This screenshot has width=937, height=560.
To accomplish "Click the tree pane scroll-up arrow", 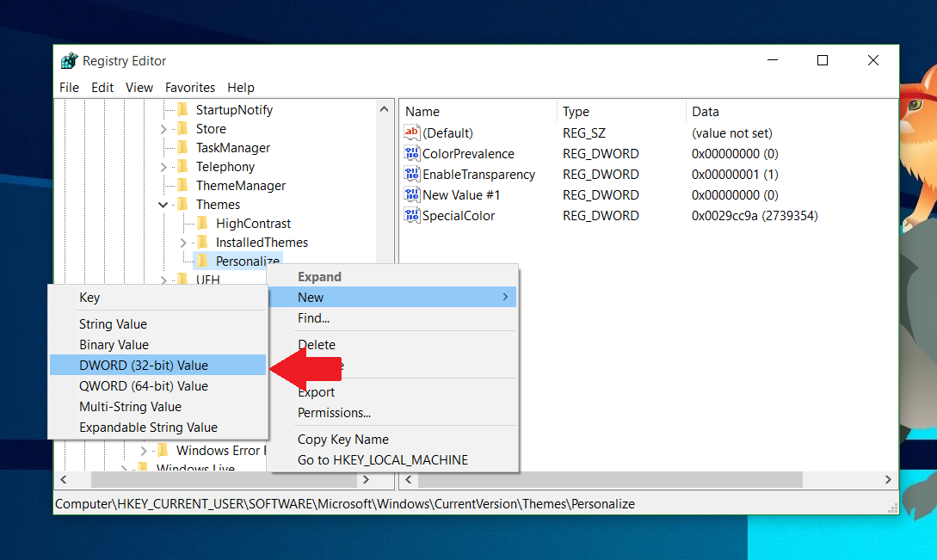I will pos(385,109).
